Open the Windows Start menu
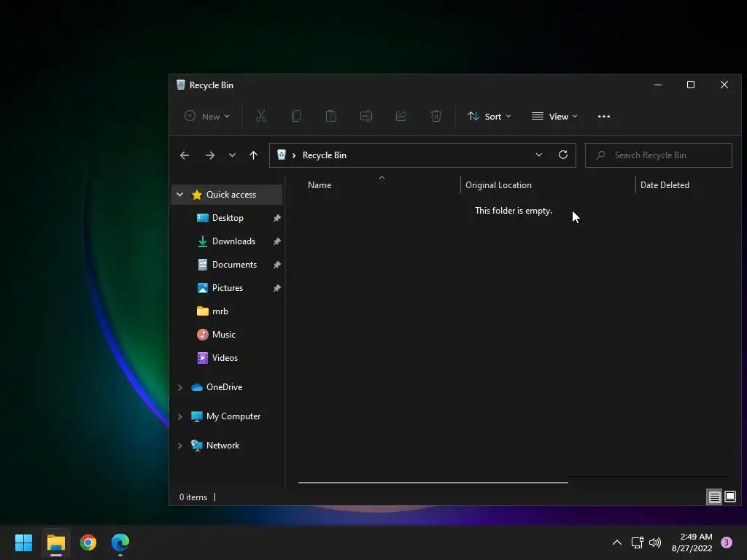 23,542
